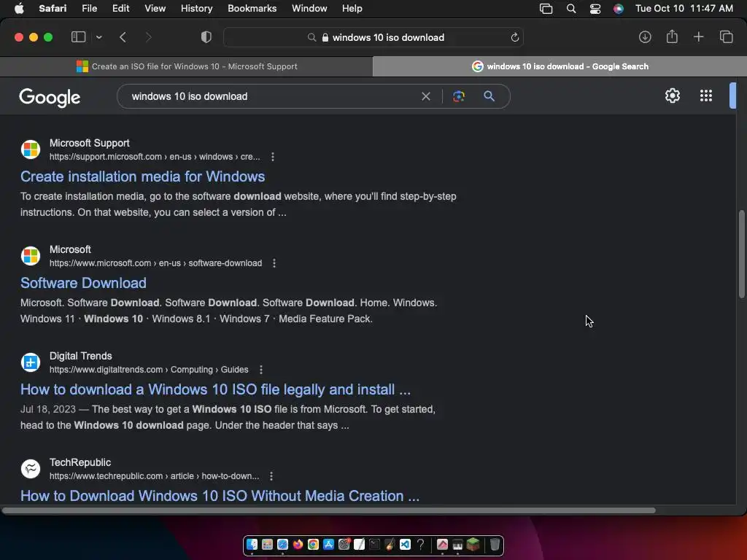Switch to the Microsoft Support tab

coord(186,66)
